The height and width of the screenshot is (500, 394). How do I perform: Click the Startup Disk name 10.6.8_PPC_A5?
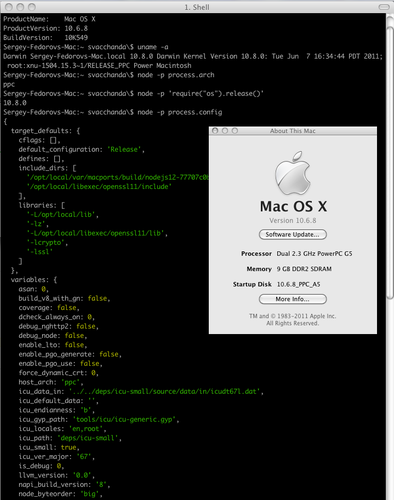coord(298,284)
